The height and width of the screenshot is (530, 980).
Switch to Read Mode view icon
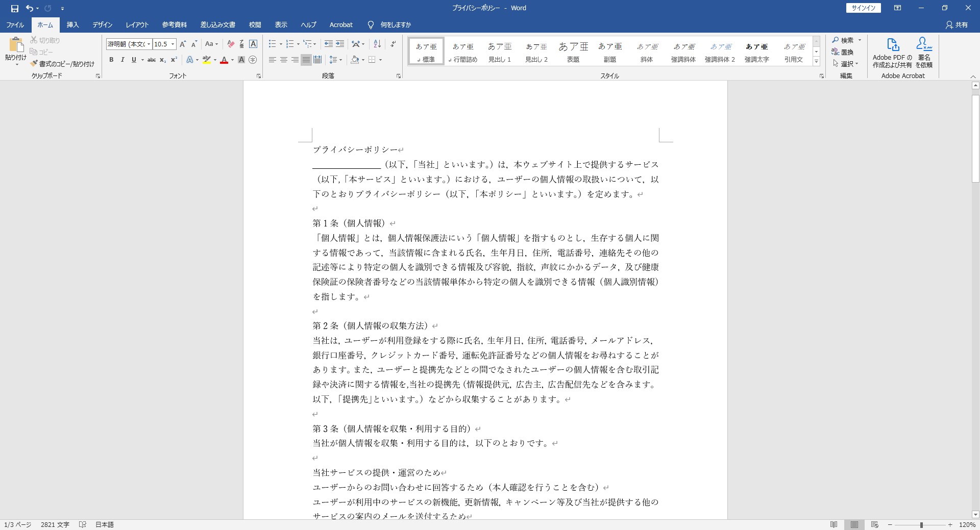(834, 524)
